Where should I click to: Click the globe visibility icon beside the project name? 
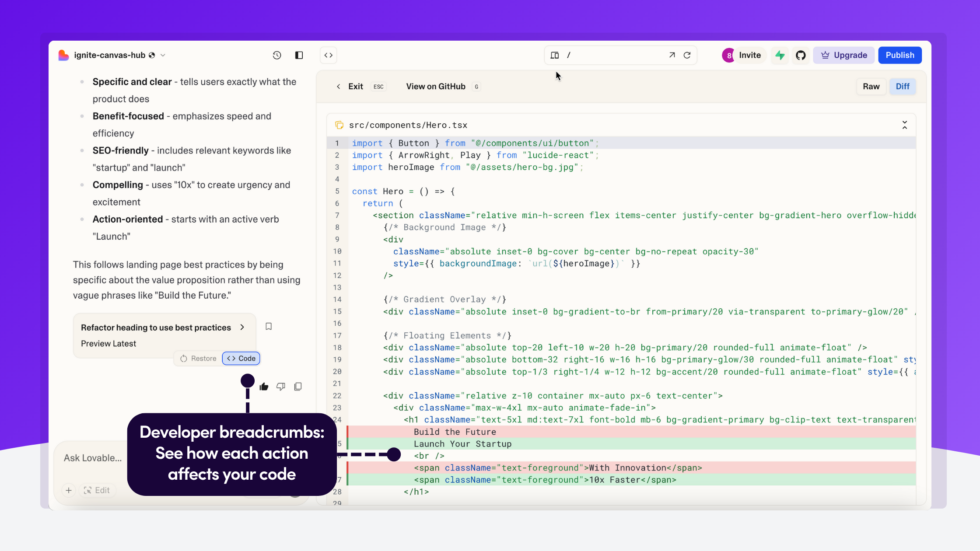click(152, 55)
